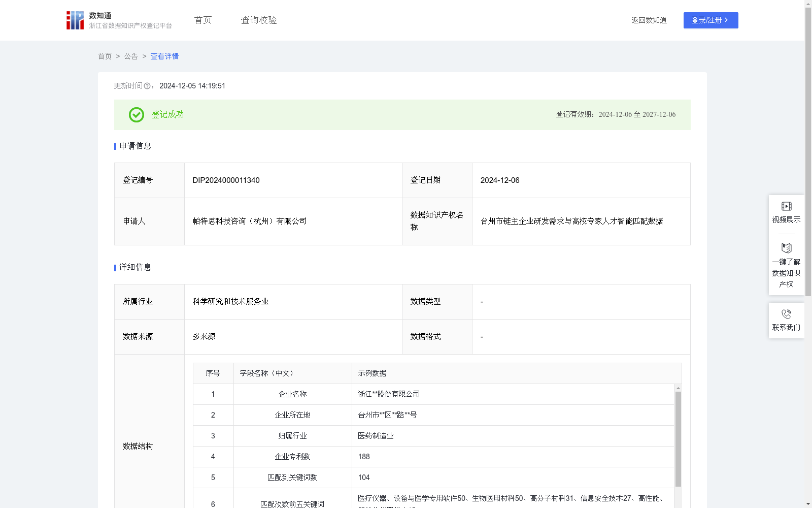Click the 数据知识产权名称 label cell

click(x=437, y=221)
